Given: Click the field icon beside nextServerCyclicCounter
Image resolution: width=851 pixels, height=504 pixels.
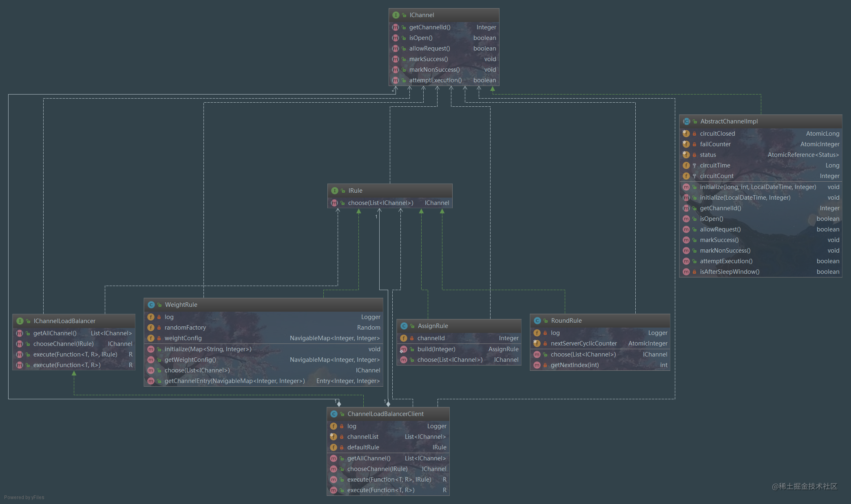Looking at the screenshot, I should (x=537, y=343).
